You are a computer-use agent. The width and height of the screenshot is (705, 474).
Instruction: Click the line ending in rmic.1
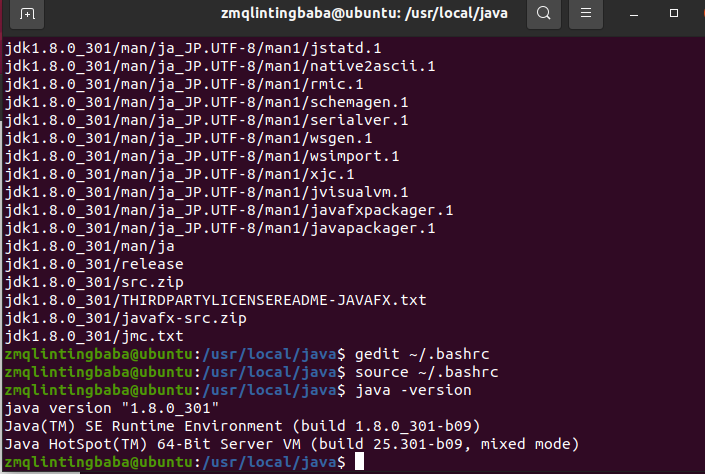click(184, 85)
